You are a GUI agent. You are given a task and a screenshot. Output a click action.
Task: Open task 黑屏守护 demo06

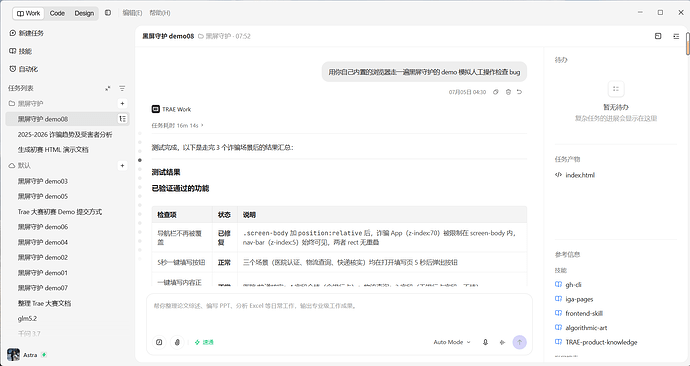[43, 227]
